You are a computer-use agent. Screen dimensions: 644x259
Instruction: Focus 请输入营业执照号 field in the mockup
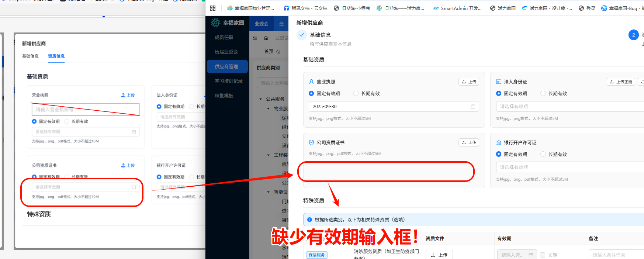[x=86, y=109]
